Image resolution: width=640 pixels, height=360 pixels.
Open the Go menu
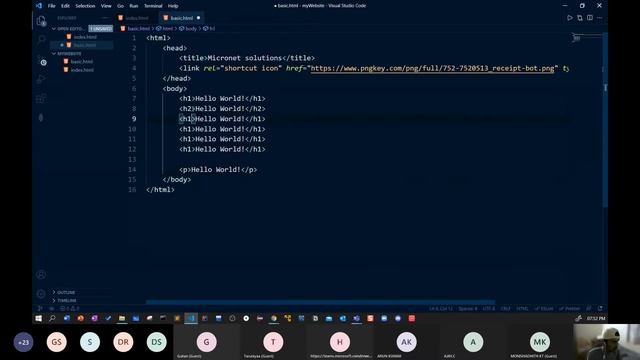coord(120,6)
